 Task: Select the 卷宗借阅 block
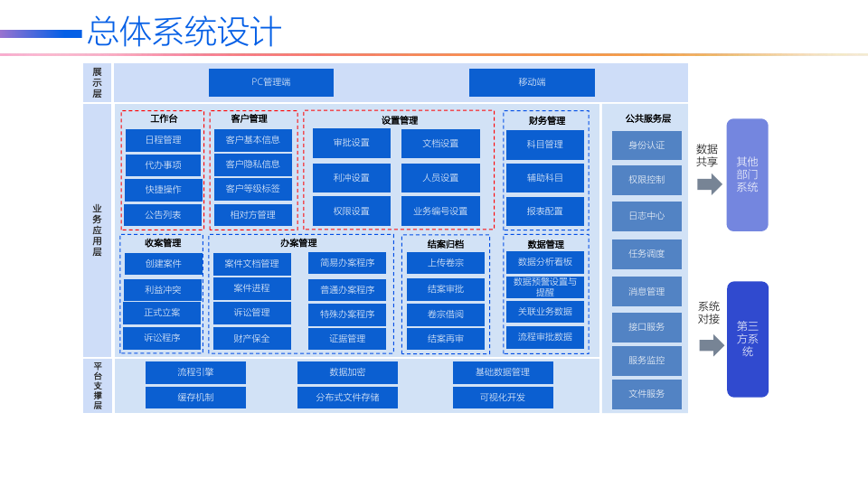point(445,314)
